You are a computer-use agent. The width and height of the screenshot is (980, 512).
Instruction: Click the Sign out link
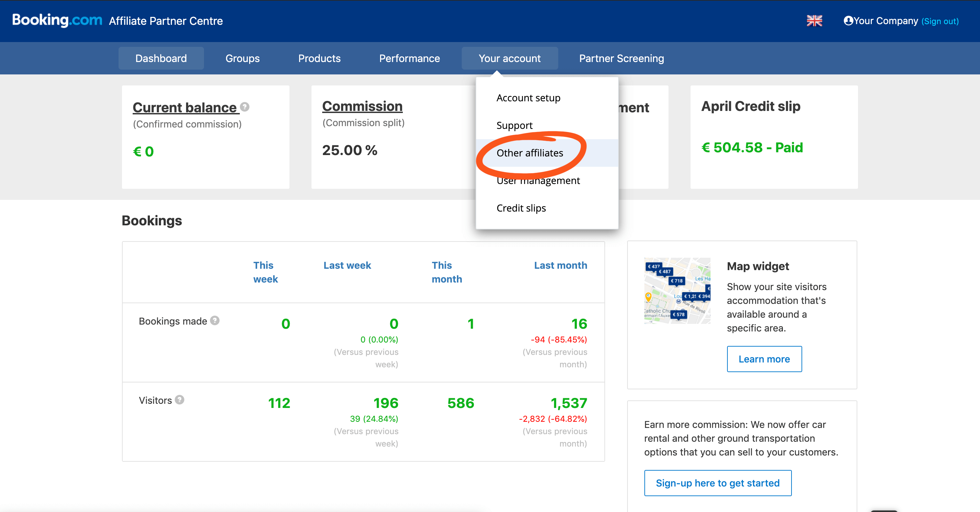[x=940, y=21]
